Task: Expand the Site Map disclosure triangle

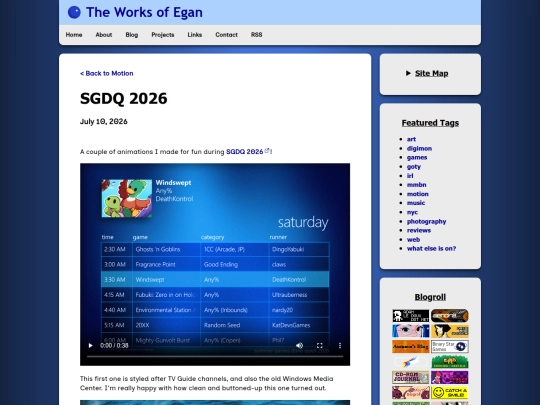Action: [408, 73]
